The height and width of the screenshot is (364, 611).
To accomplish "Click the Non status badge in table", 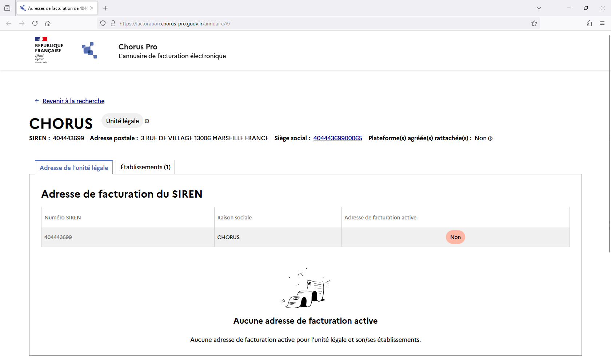I will coord(455,237).
